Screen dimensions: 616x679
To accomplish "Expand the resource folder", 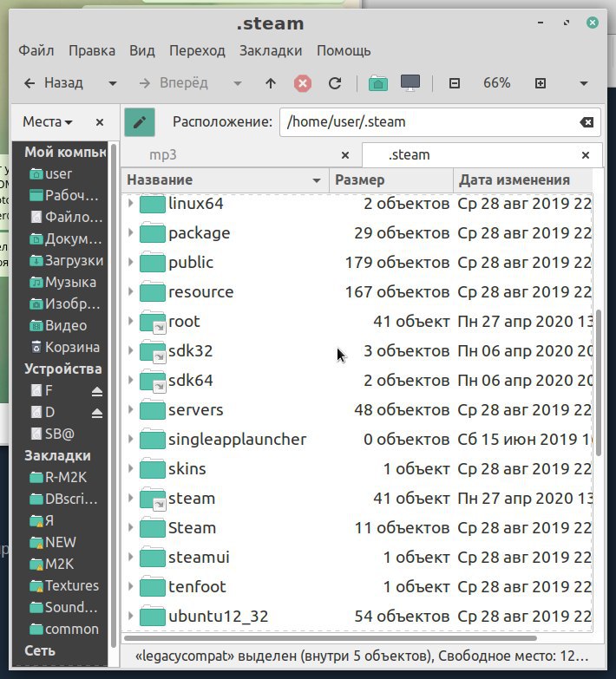I will pos(130,292).
